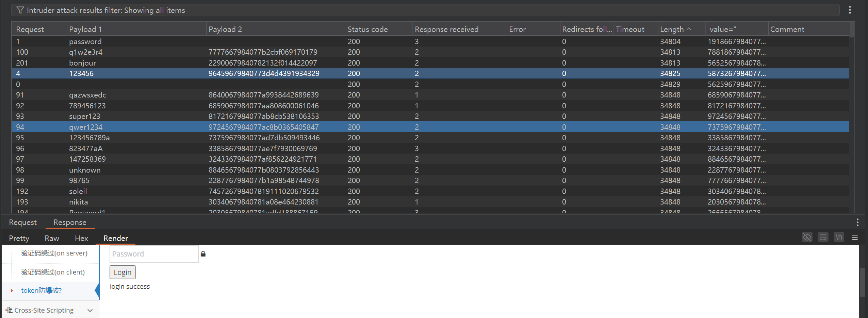
Task: Switch to the Raw response view
Action: (52, 238)
